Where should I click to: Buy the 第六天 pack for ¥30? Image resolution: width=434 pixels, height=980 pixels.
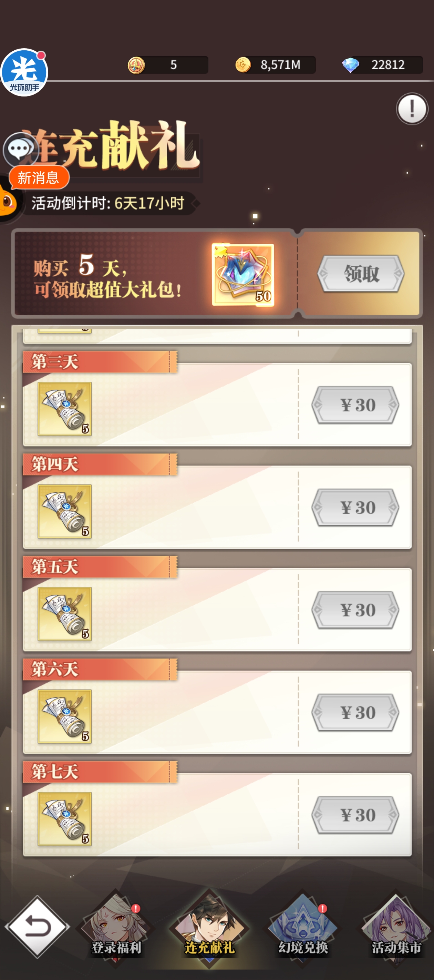pyautogui.click(x=355, y=712)
